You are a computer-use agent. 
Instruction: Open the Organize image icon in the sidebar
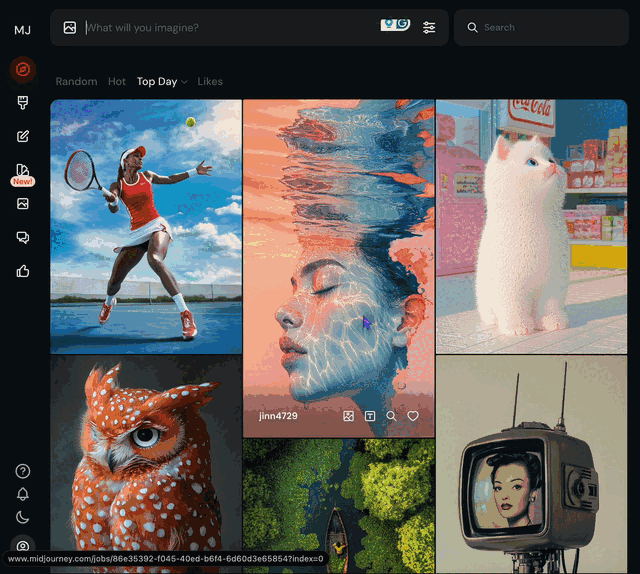[23, 203]
